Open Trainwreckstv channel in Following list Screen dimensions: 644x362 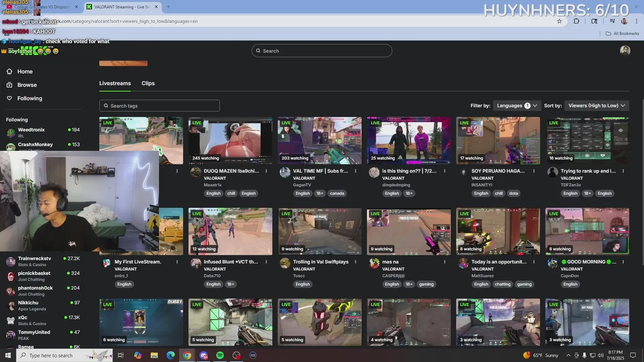point(43,261)
